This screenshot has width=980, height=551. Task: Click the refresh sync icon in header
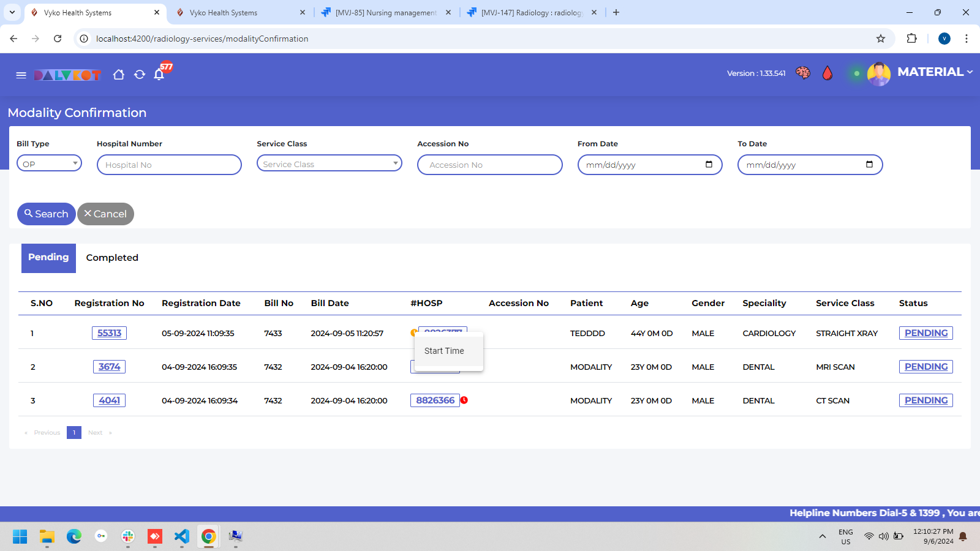click(x=140, y=75)
